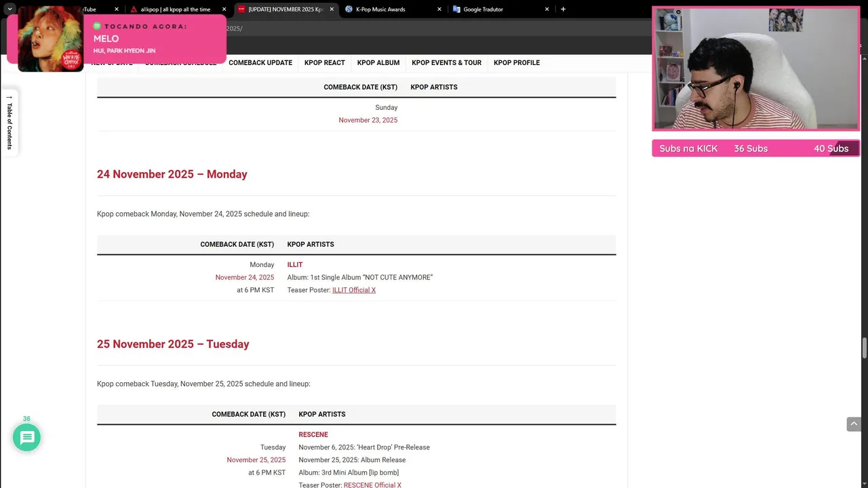Close the K-Pop Music Awards tab
This screenshot has height=488, width=868.
(x=439, y=9)
